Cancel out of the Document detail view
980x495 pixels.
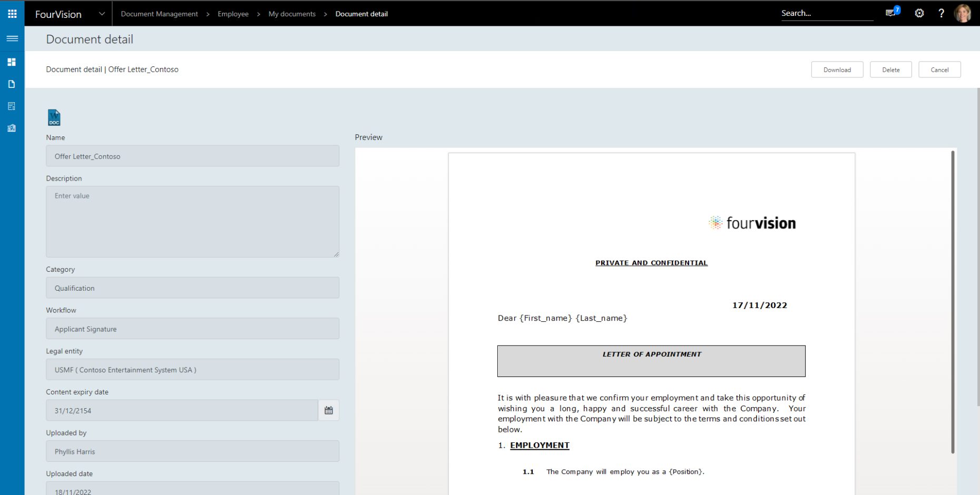(939, 69)
